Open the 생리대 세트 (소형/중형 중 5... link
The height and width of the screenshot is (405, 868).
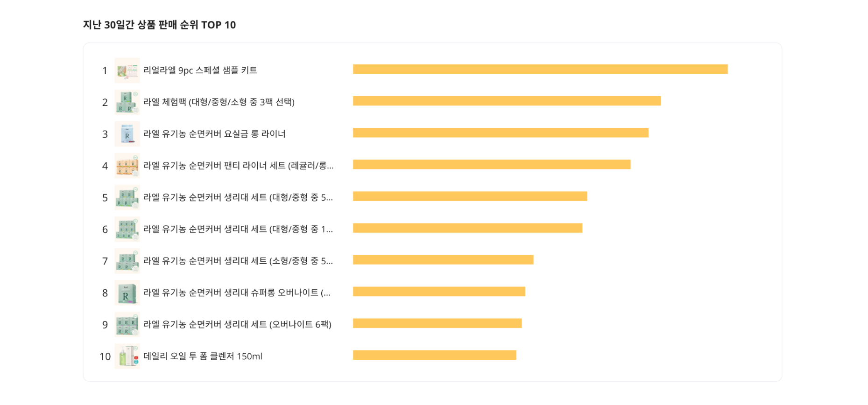tap(238, 260)
